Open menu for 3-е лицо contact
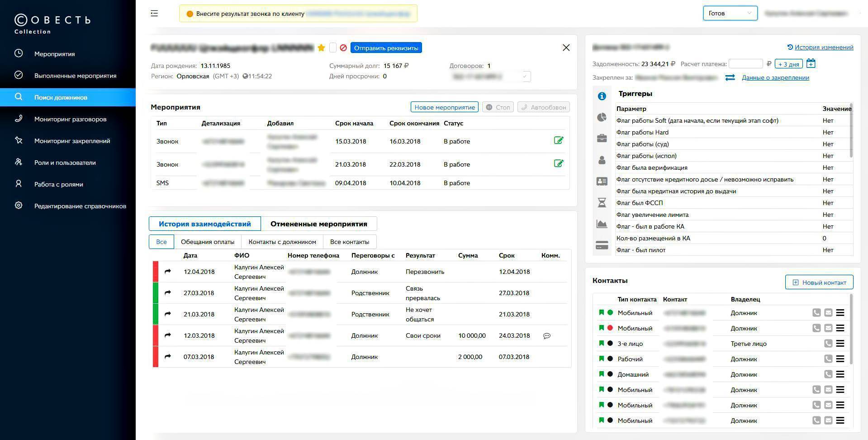Screen dimensions: 868x440 coord(840,344)
